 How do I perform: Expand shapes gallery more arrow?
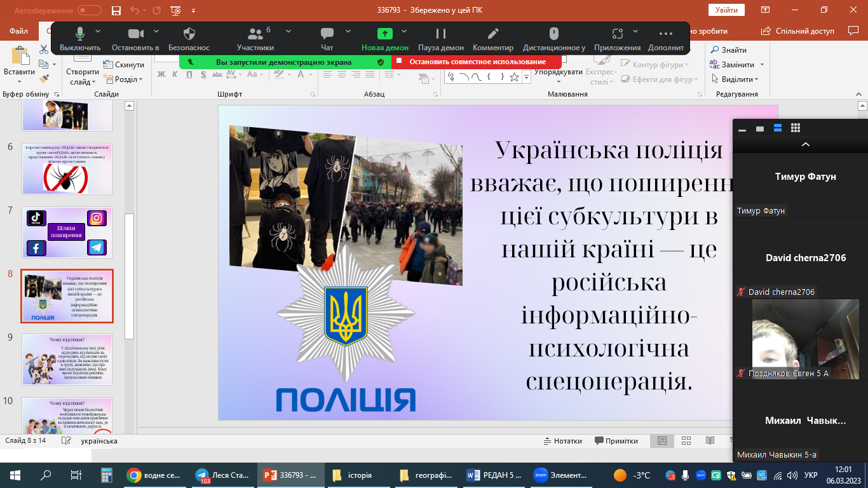coord(527,77)
